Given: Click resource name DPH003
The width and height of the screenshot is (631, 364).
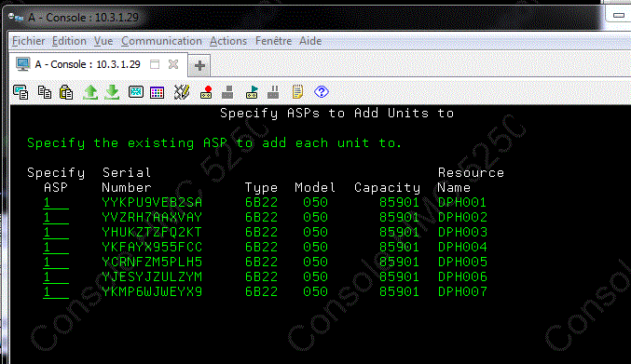Looking at the screenshot, I should tap(462, 232).
